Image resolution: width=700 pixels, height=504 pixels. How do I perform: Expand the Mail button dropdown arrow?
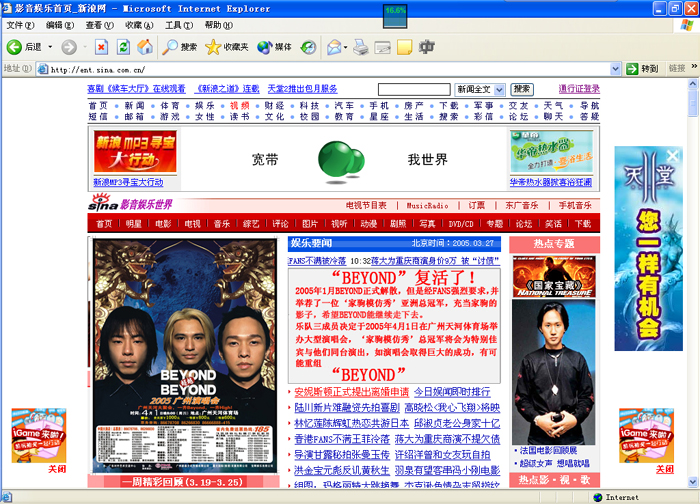[346, 47]
